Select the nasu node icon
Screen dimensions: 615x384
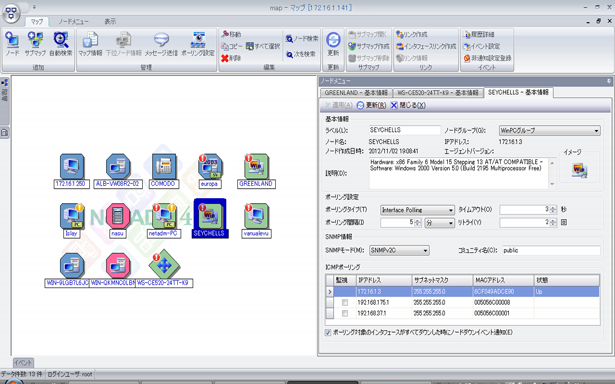118,216
